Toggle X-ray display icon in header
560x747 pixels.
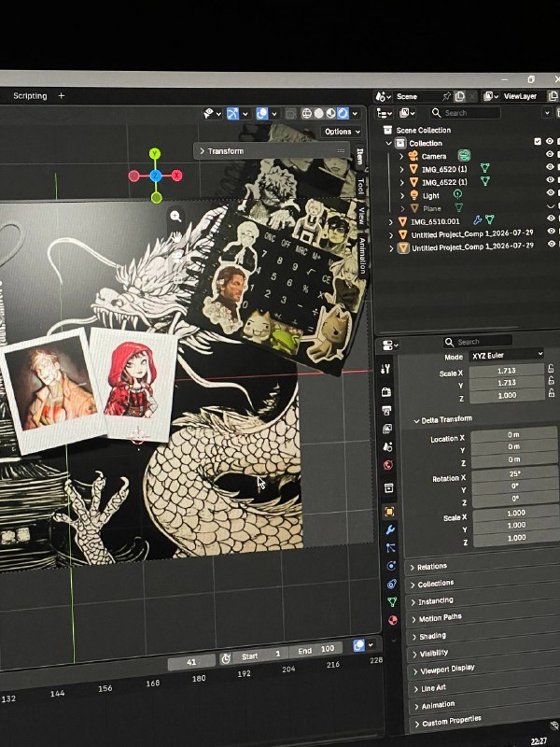290,114
